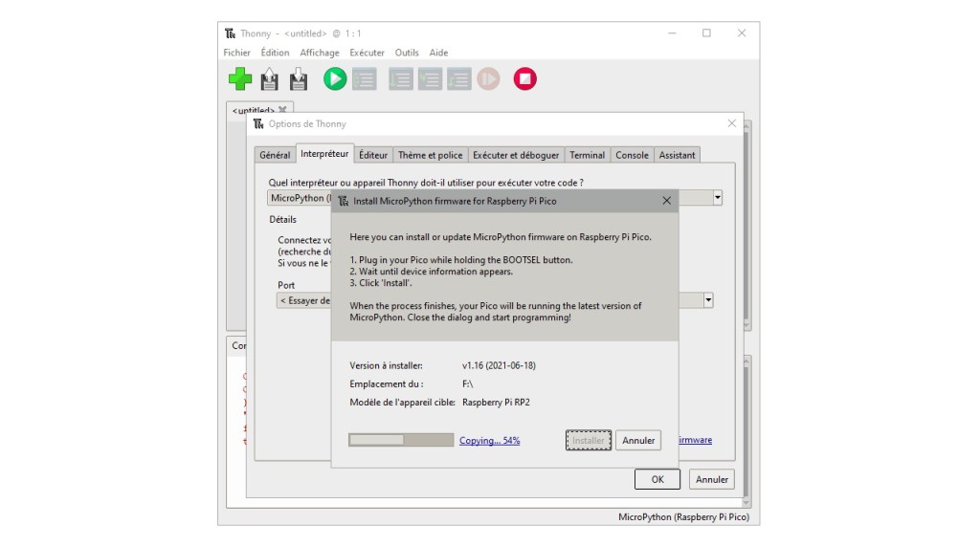The width and height of the screenshot is (980, 547).
Task: Expand the Port dropdown arrow
Action: 708,300
